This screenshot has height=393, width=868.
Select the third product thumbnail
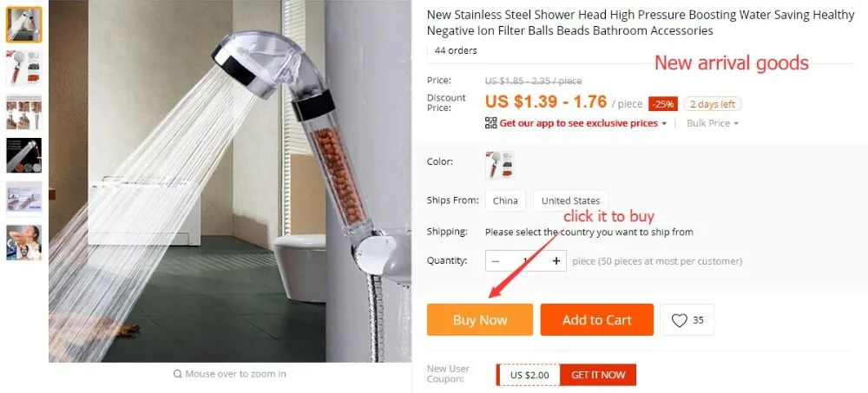[23, 112]
